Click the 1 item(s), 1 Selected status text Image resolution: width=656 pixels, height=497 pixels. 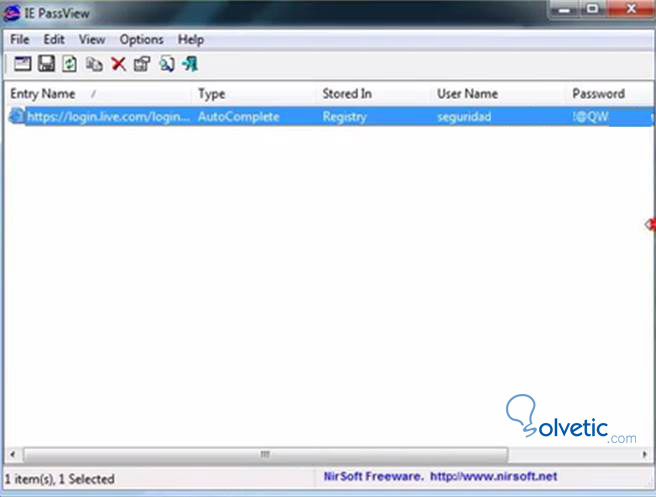[x=59, y=479]
